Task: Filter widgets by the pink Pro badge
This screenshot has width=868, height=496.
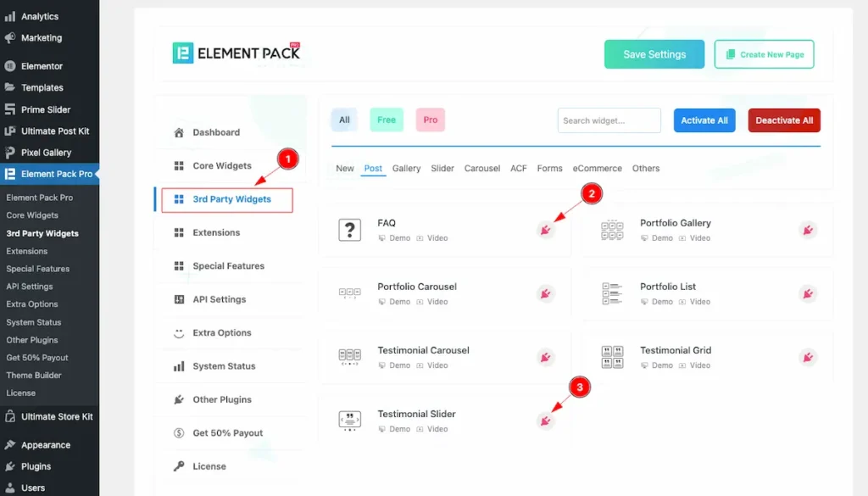Action: tap(430, 120)
